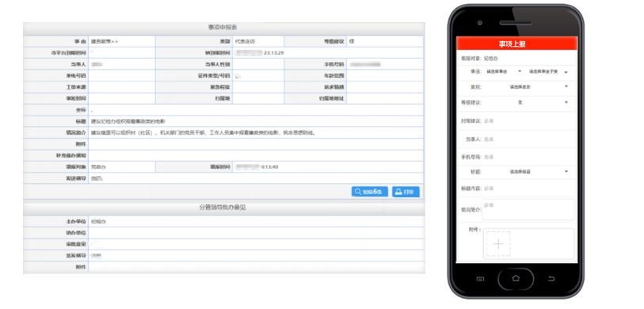
Task: Click the 短信6条 search button
Action: [370, 192]
